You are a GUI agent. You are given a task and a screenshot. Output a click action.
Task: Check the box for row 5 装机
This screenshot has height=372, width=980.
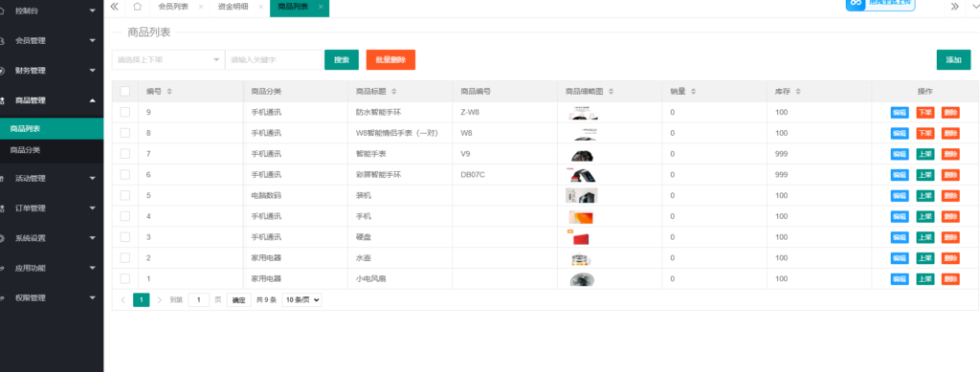click(125, 195)
